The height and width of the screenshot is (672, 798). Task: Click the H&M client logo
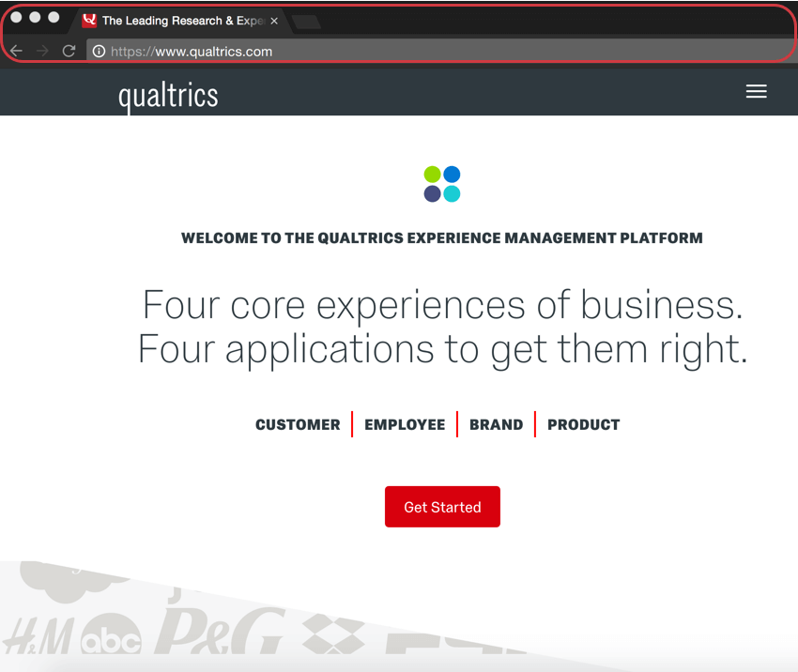[38, 636]
